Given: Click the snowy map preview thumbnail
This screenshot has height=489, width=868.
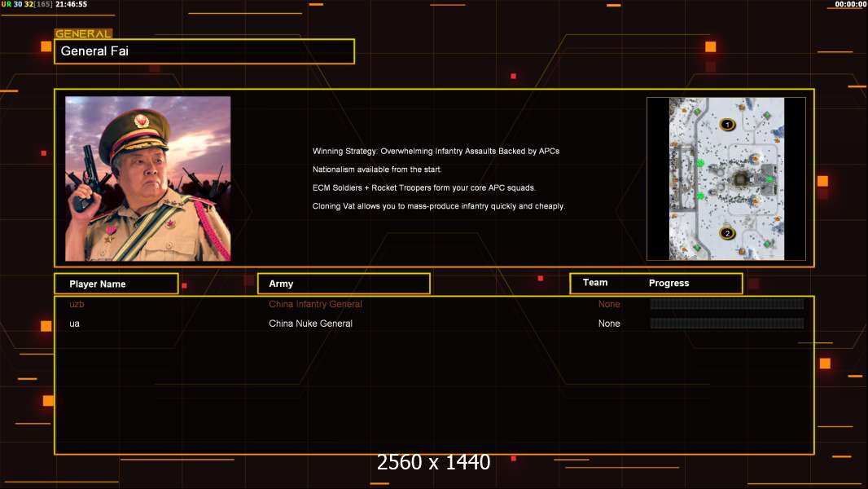Looking at the screenshot, I should [x=726, y=178].
